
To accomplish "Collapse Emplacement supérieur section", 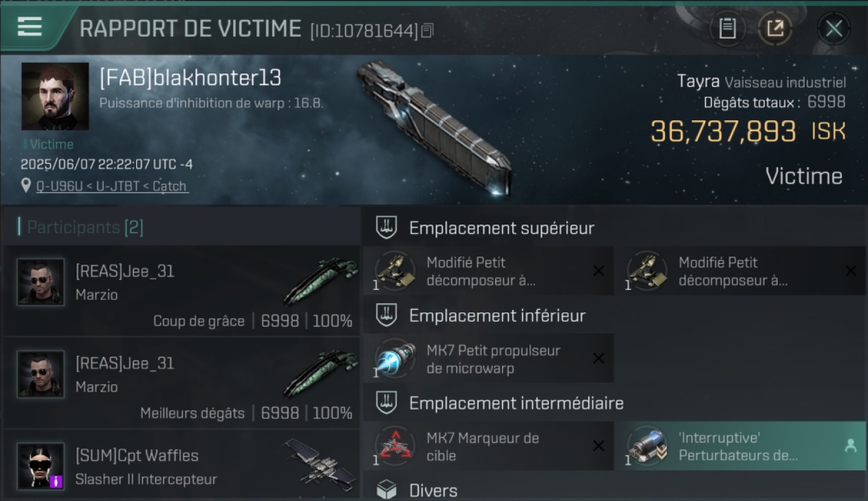I will tap(614, 228).
